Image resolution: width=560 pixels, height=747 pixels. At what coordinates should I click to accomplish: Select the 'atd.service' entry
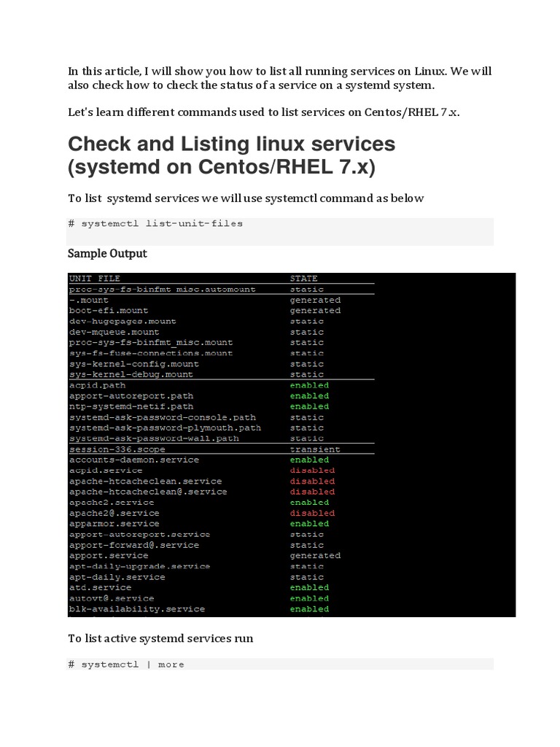(100, 587)
